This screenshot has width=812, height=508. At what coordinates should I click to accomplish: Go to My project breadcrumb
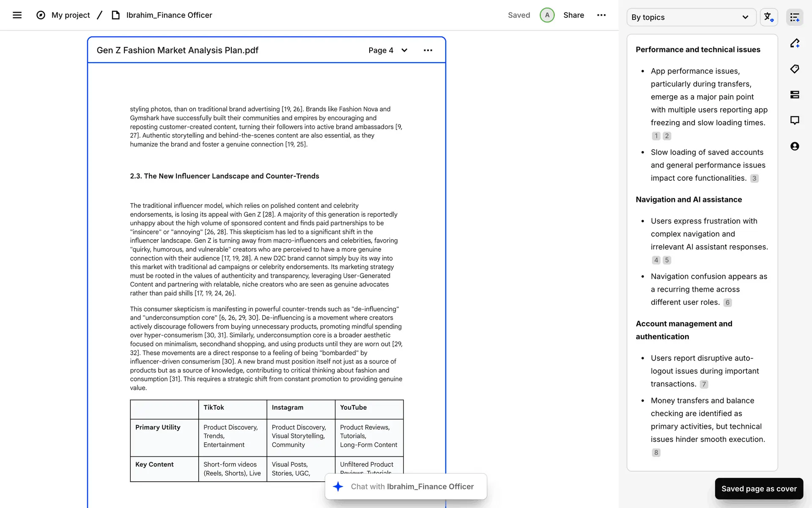click(x=71, y=15)
